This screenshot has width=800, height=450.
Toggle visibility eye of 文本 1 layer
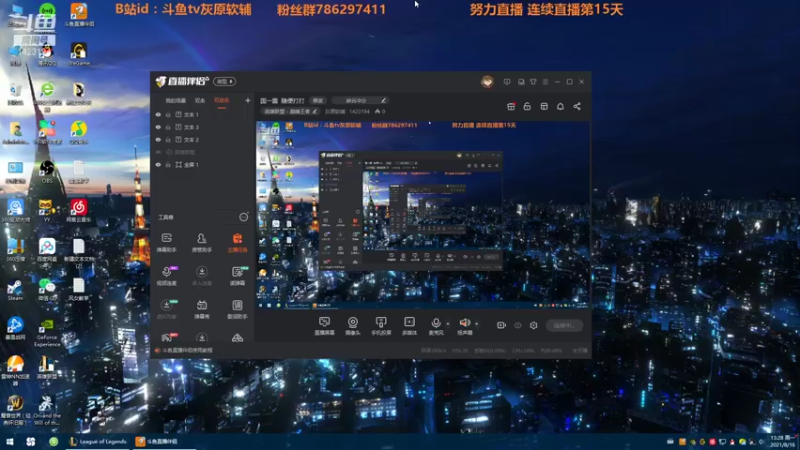pos(158,115)
